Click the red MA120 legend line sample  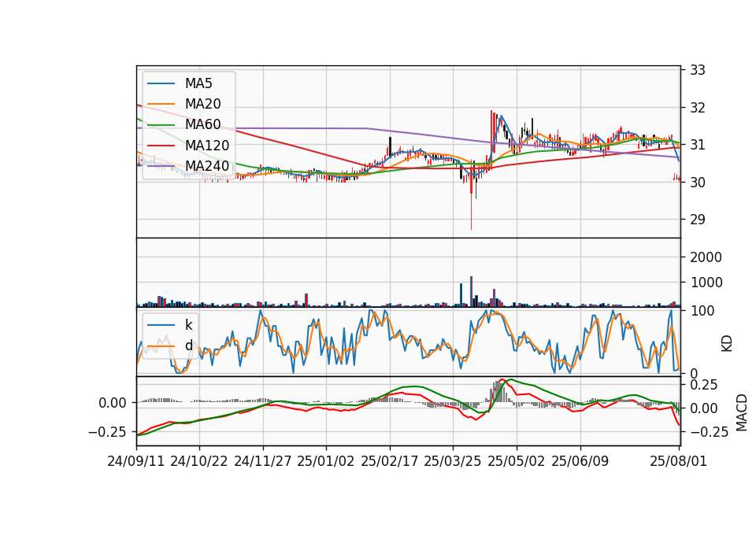(x=161, y=146)
